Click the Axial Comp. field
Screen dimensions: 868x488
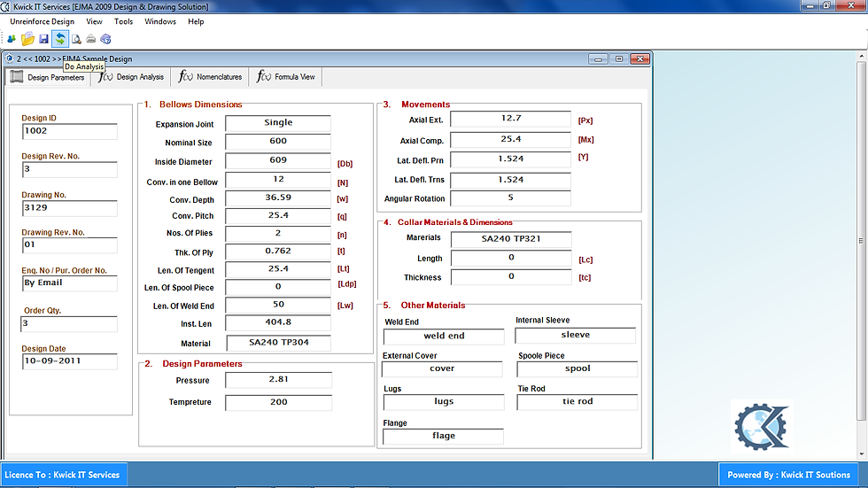(510, 140)
